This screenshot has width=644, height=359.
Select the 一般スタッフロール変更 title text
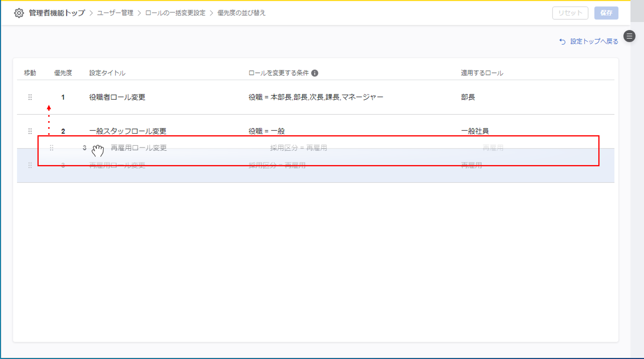[128, 131]
